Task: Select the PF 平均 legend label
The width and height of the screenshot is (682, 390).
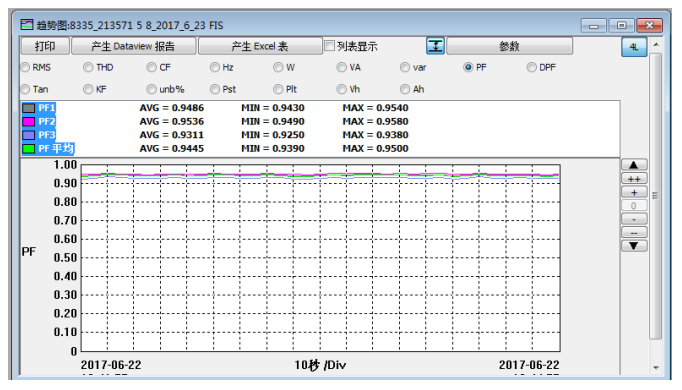Action: 56,148
